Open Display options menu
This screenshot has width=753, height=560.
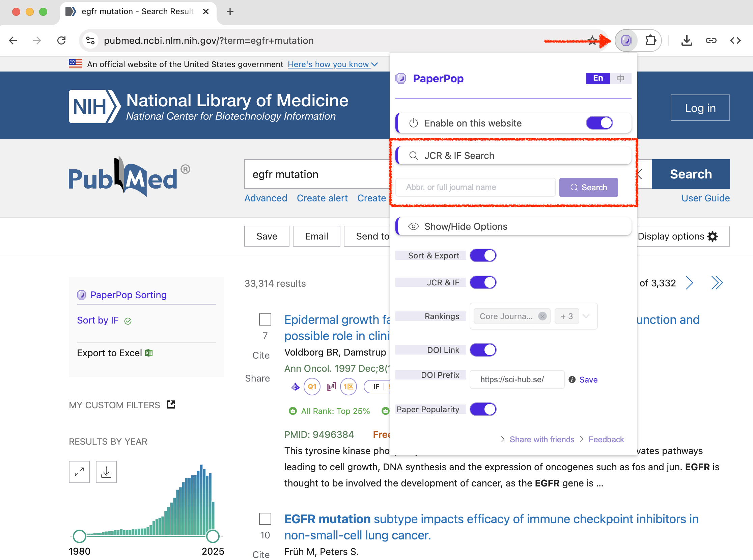click(678, 236)
